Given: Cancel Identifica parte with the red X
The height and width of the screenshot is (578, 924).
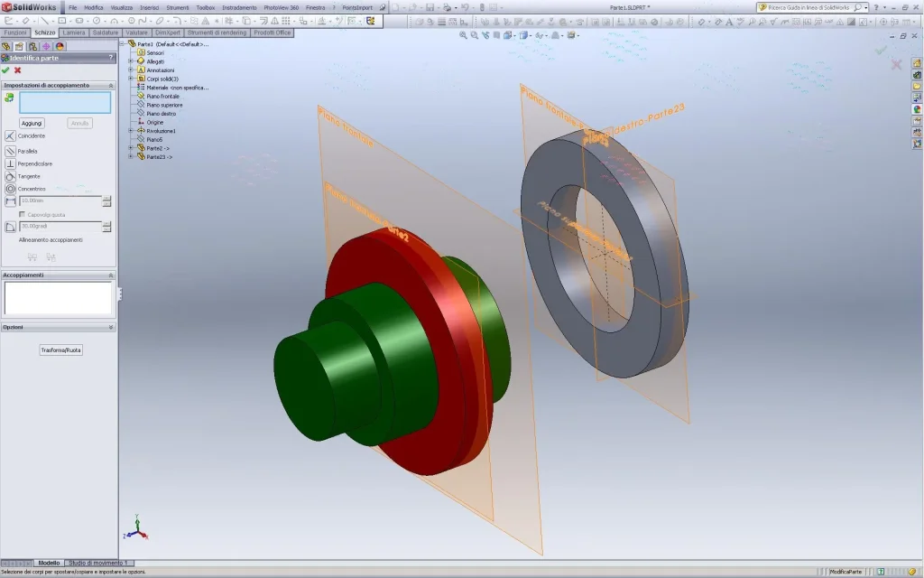Looking at the screenshot, I should (18, 70).
